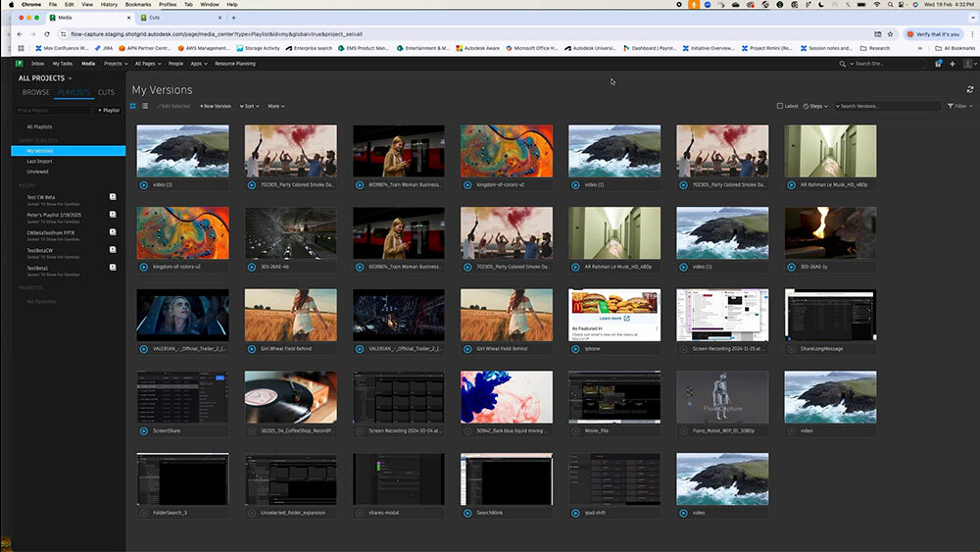Click the refresh icon on My Versions
Screen dimensions: 980x552
[970, 89]
